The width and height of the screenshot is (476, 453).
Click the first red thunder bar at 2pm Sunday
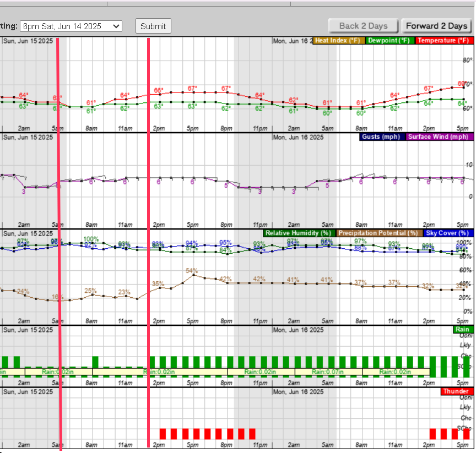point(163,434)
